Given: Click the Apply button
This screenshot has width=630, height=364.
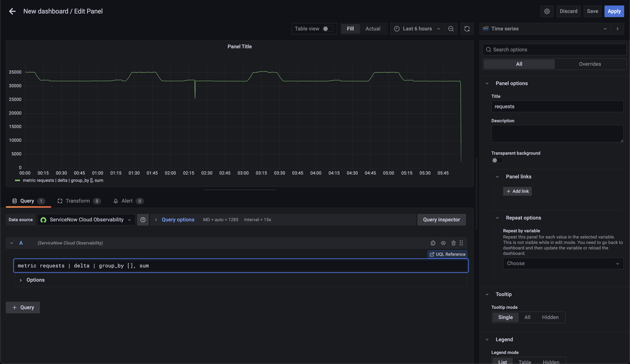Looking at the screenshot, I should click(614, 11).
